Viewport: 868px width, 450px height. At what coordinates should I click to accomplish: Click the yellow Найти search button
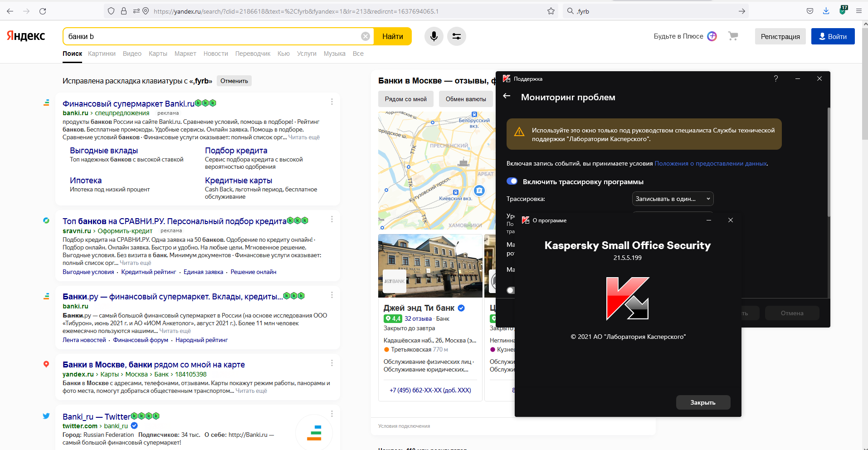392,36
